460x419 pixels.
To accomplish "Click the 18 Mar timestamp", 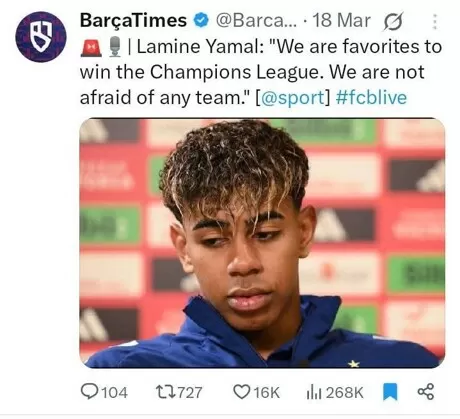I will [x=341, y=21].
